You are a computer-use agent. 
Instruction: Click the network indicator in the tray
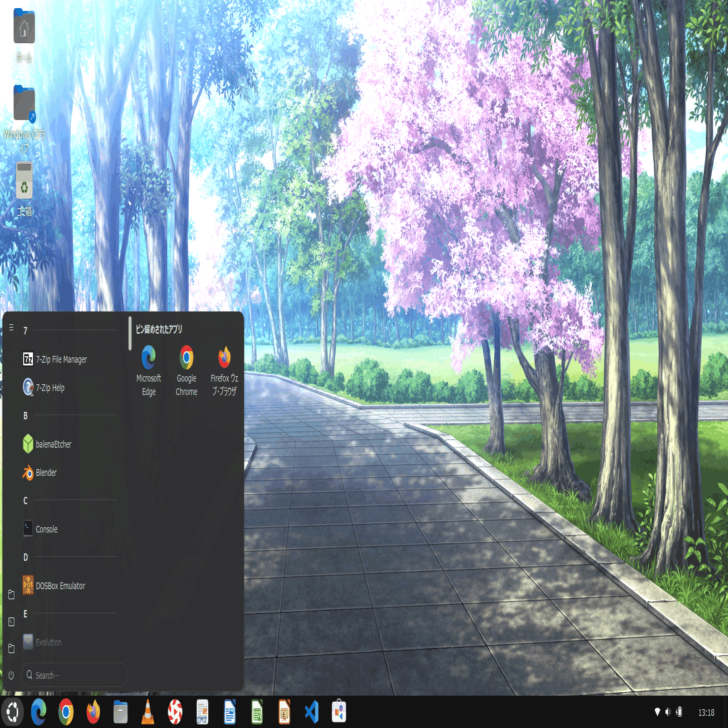pos(657,711)
